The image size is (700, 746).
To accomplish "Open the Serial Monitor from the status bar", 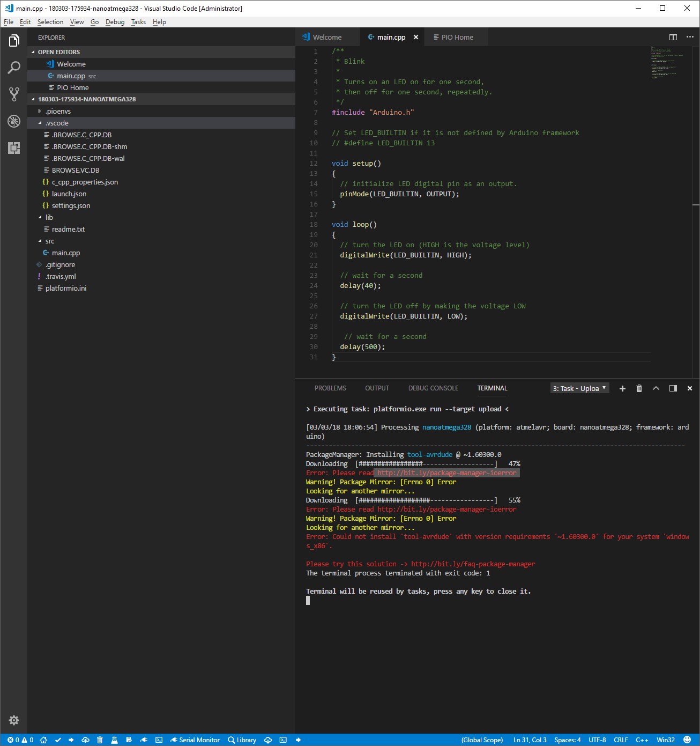I will (x=195, y=740).
